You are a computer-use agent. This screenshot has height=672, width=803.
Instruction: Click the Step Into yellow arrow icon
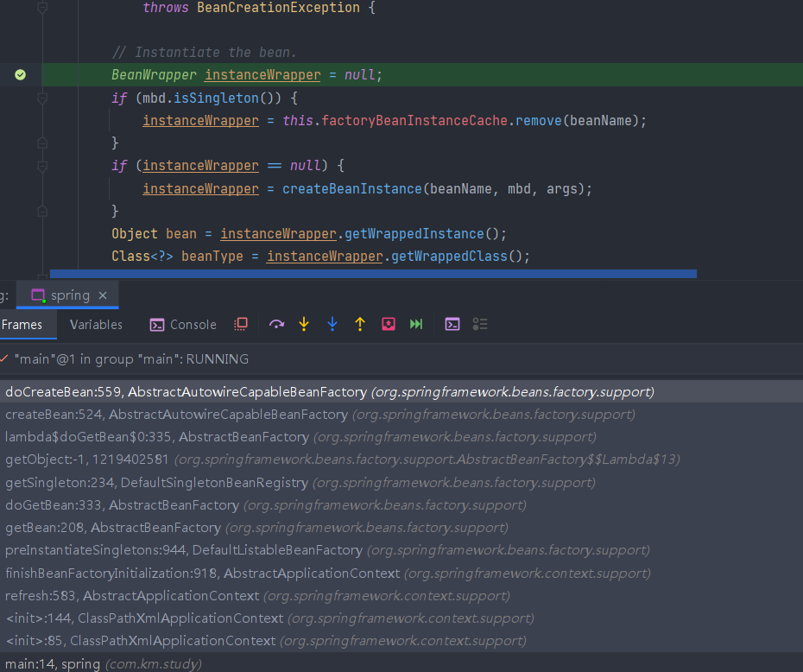pos(304,324)
